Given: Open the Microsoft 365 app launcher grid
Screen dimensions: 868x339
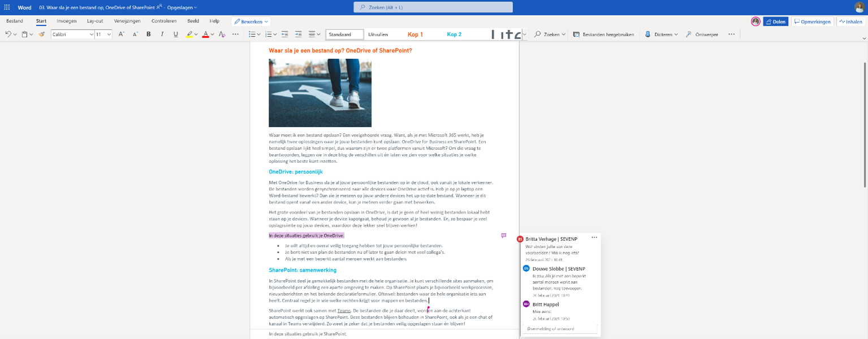Looking at the screenshot, I should point(7,7).
